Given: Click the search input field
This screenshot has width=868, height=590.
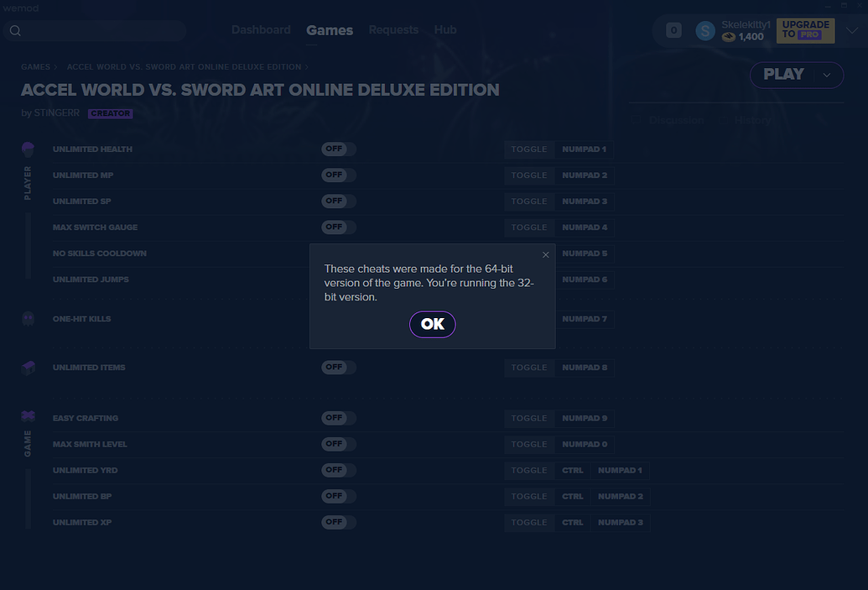Looking at the screenshot, I should [96, 30].
